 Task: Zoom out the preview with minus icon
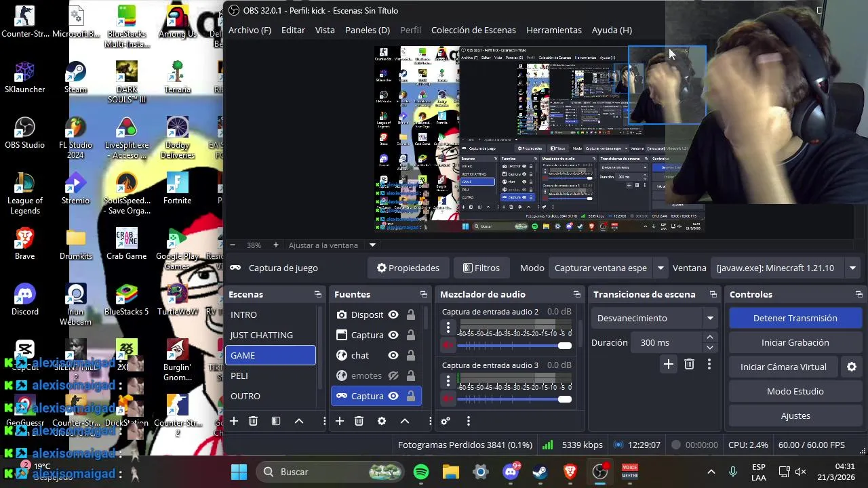click(233, 245)
